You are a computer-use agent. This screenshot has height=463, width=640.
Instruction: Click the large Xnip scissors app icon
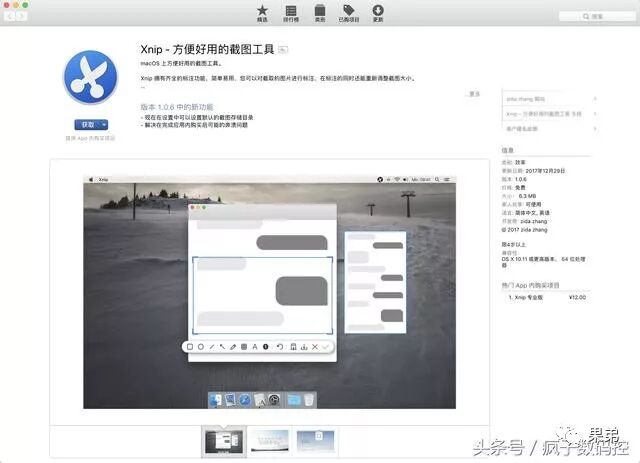coord(90,77)
